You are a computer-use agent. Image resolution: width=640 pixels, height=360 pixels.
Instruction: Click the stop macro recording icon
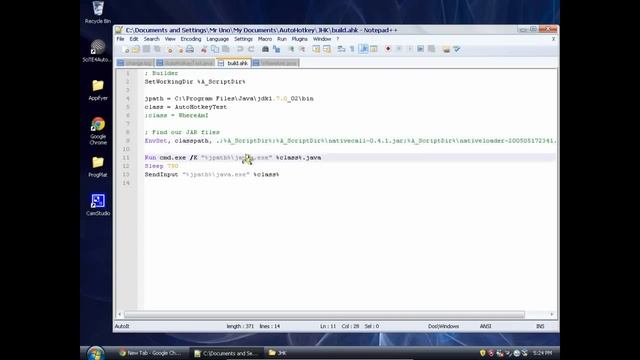click(x=399, y=49)
